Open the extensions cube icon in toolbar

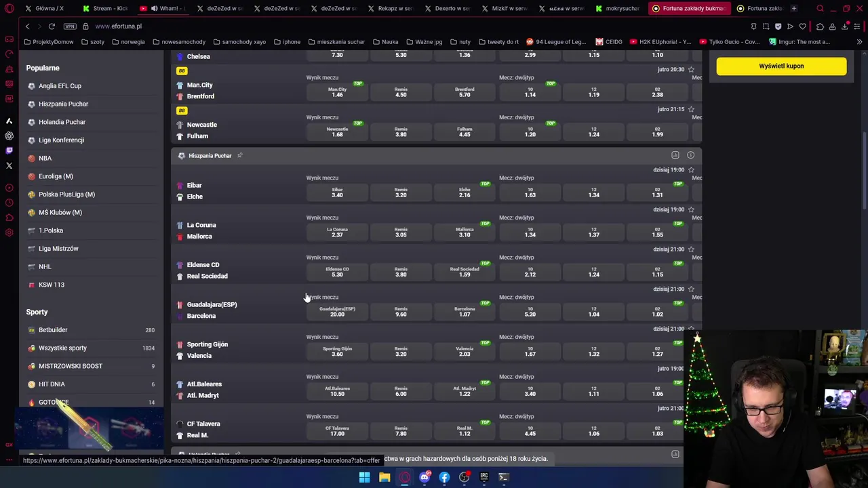coord(820,26)
